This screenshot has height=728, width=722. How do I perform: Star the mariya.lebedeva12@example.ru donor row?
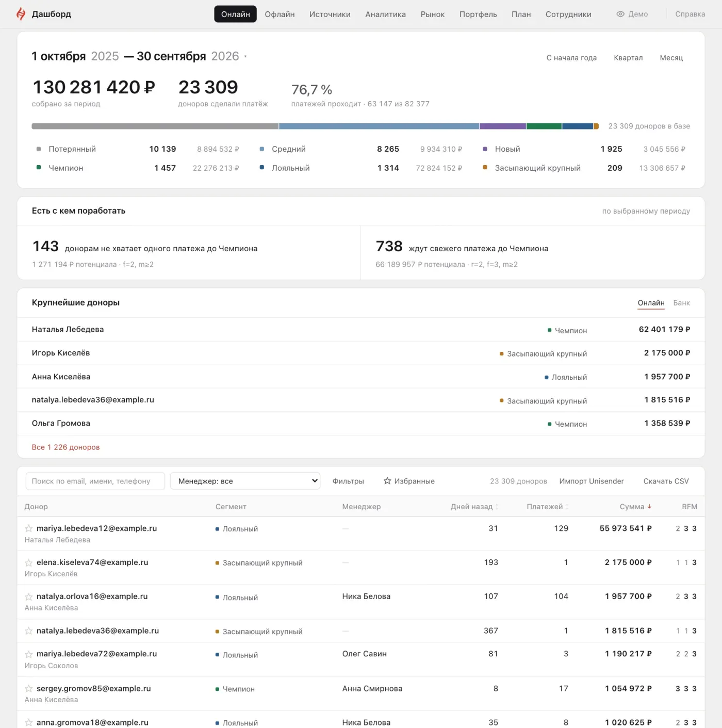point(29,529)
